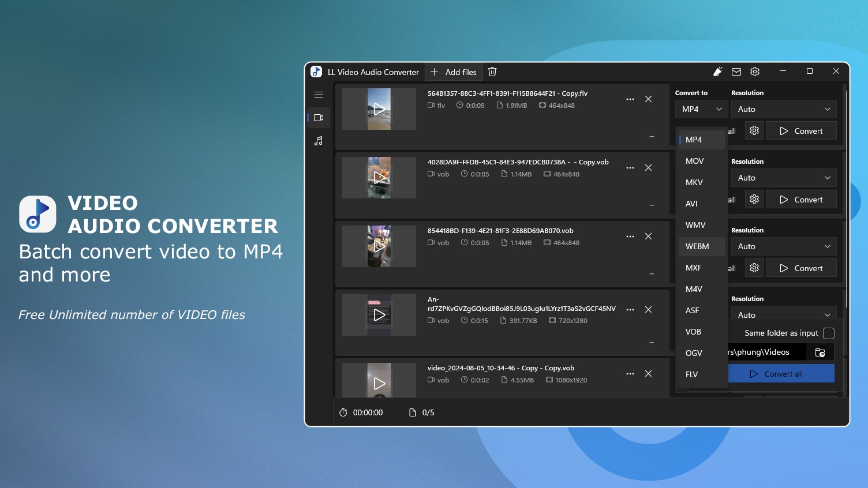The width and height of the screenshot is (868, 488).
Task: Switch to the audio converter music icon
Action: click(319, 141)
